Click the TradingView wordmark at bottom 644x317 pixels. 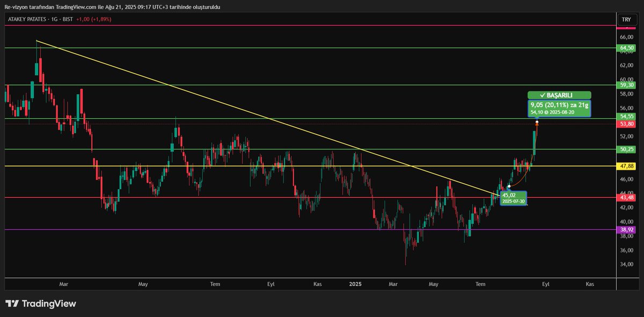coord(49,304)
